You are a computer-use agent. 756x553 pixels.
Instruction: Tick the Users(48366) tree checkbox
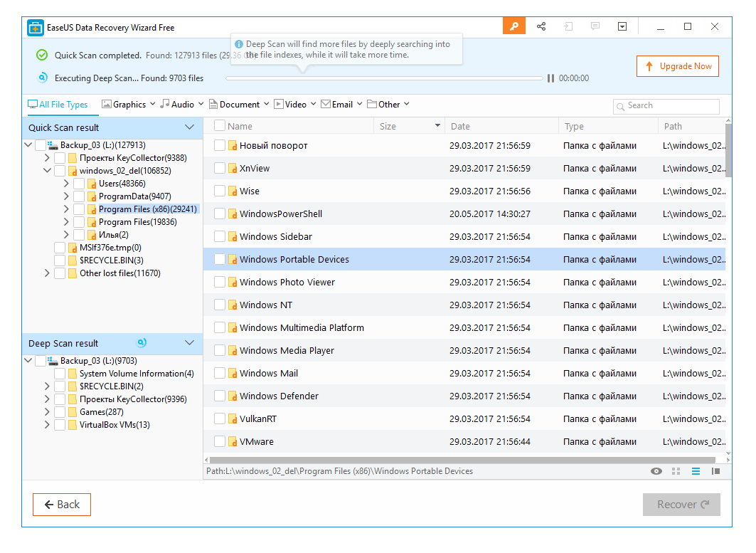[79, 184]
